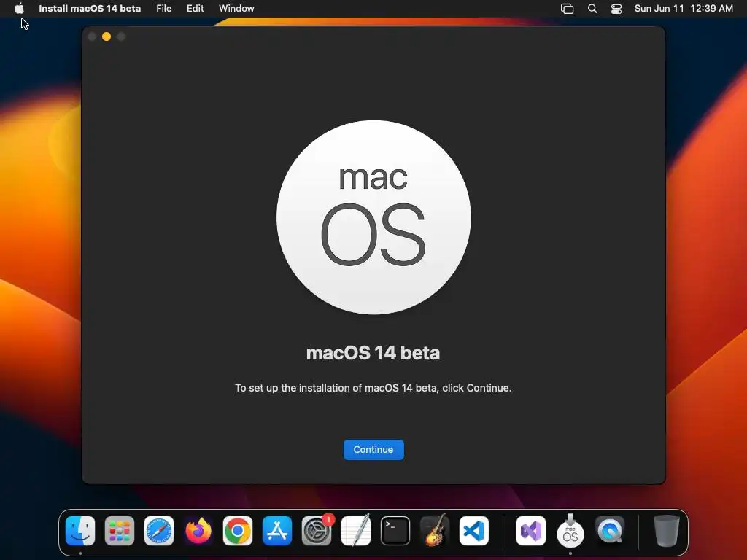
Task: Click the macOS 14 beta heading
Action: pyautogui.click(x=373, y=353)
